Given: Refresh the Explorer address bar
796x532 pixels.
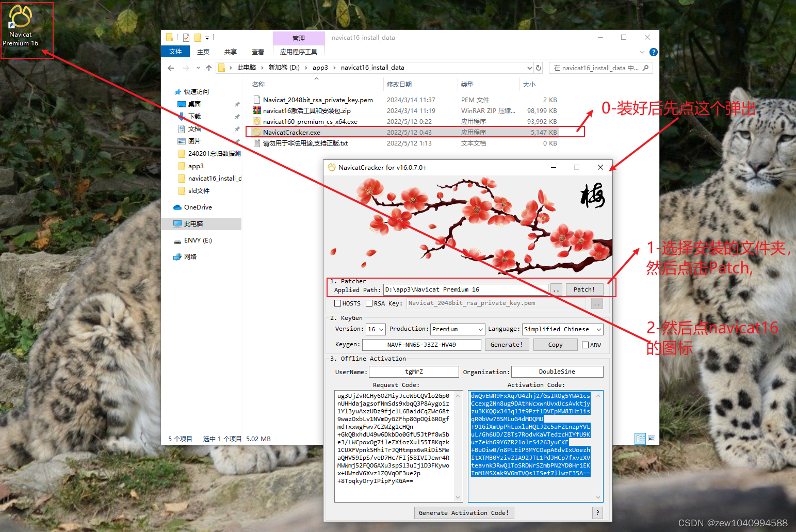Looking at the screenshot, I should coord(539,68).
